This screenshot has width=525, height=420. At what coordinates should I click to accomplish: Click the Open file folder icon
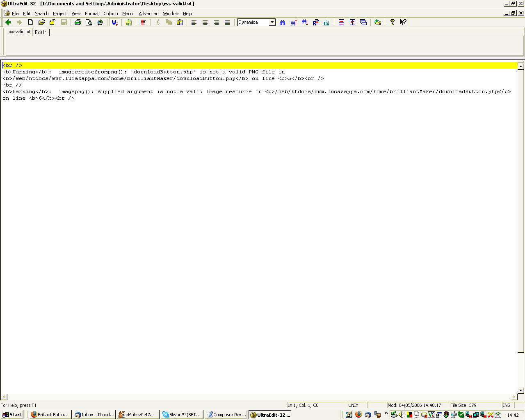[x=41, y=23]
